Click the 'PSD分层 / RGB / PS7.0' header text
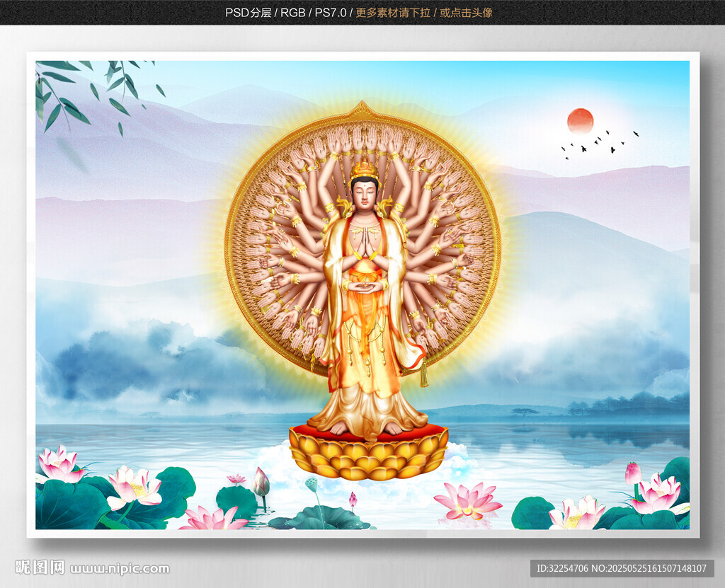 click(x=286, y=13)
